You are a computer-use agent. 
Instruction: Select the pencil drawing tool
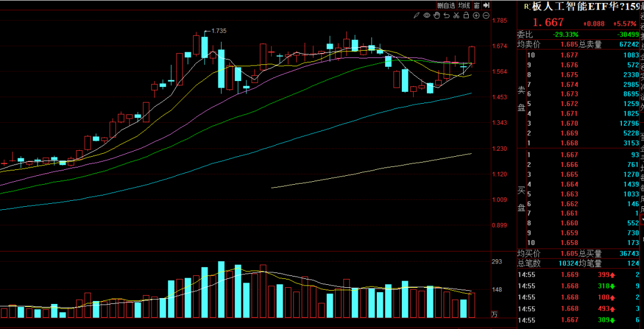pos(418,15)
